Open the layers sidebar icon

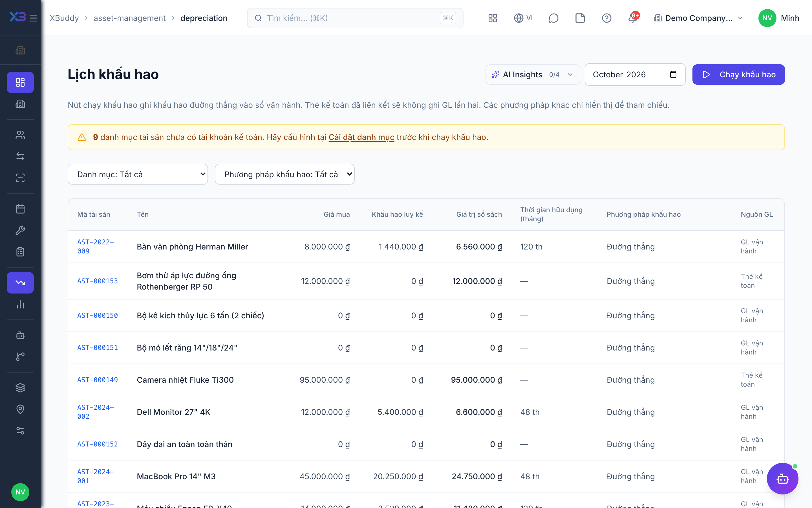tap(20, 388)
